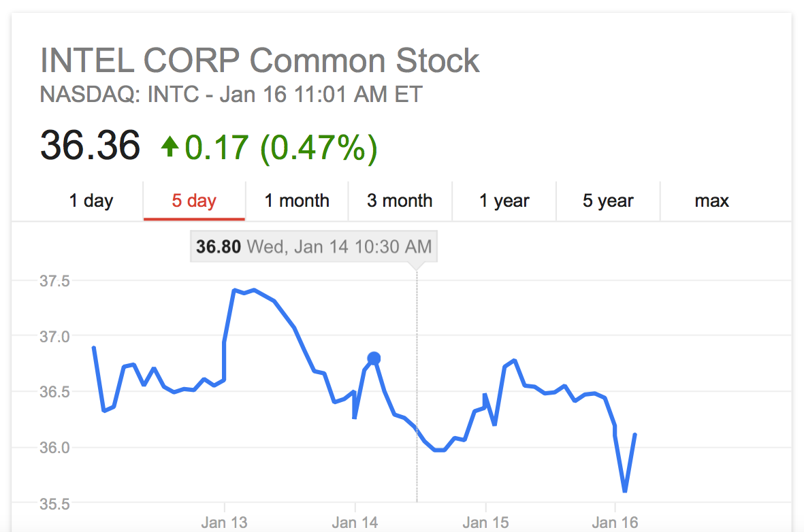
Task: Show the max historical price range
Action: pyautogui.click(x=712, y=200)
